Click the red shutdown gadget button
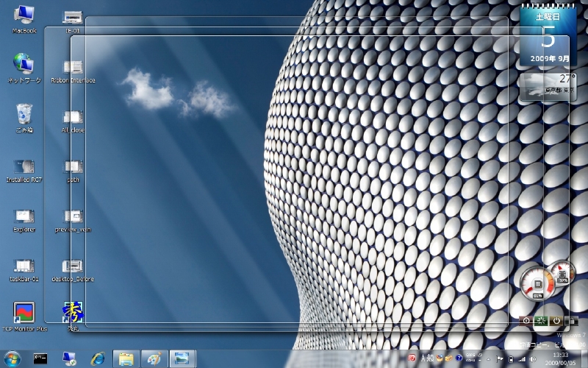Screen dimensions: 588x368 pos(526,321)
